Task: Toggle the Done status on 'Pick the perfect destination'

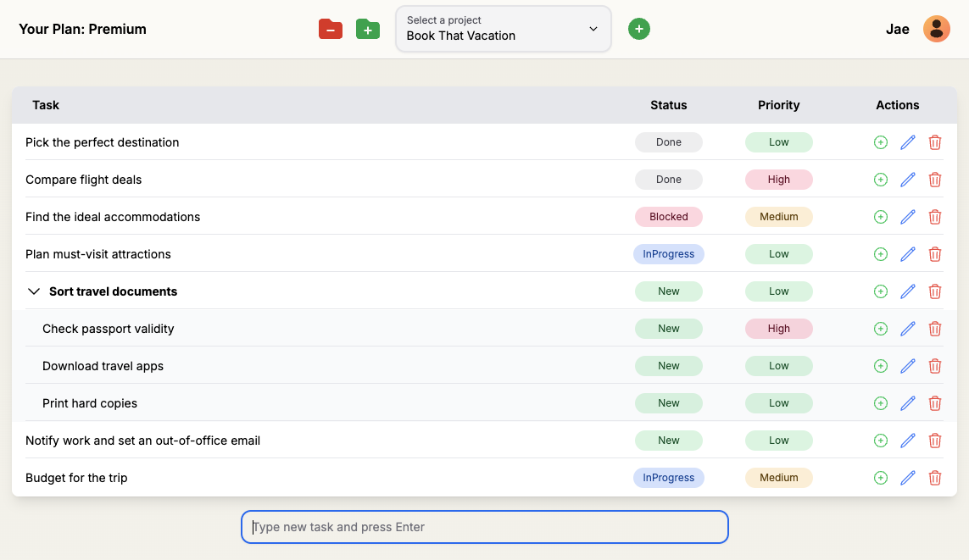Action: (x=669, y=141)
